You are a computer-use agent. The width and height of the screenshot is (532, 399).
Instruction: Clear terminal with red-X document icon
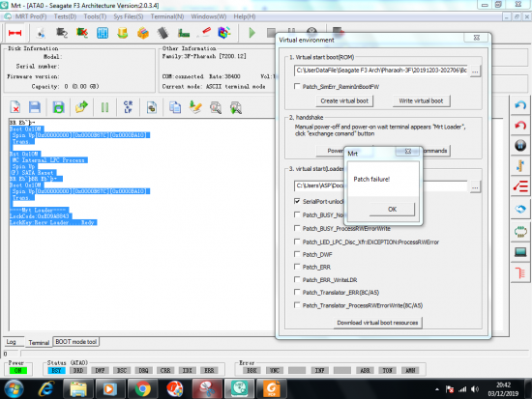coord(15,107)
